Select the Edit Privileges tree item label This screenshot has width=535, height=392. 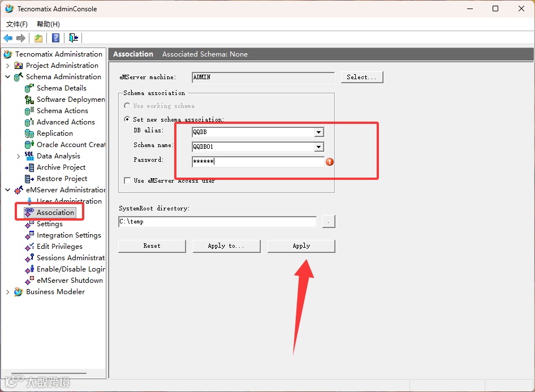point(59,246)
